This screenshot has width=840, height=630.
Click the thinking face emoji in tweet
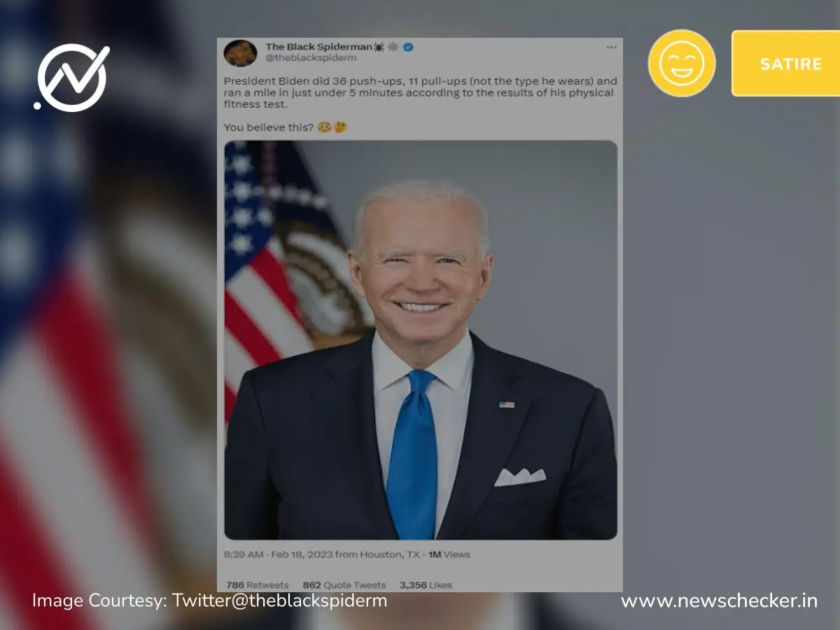[x=341, y=127]
